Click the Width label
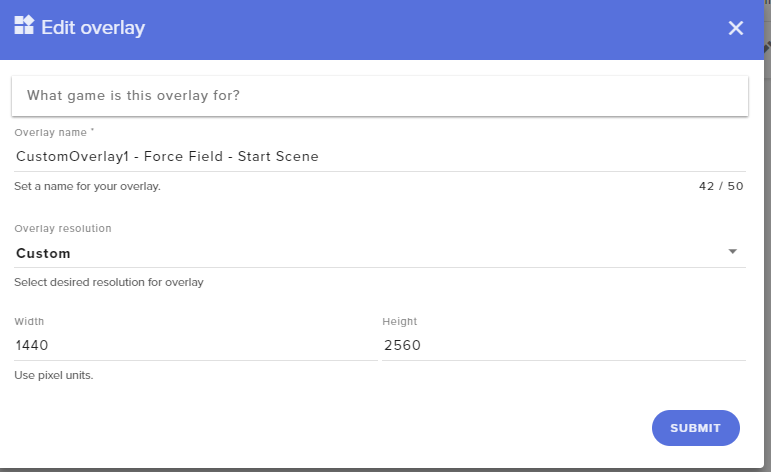Viewport: 771px width, 472px height. 29,322
